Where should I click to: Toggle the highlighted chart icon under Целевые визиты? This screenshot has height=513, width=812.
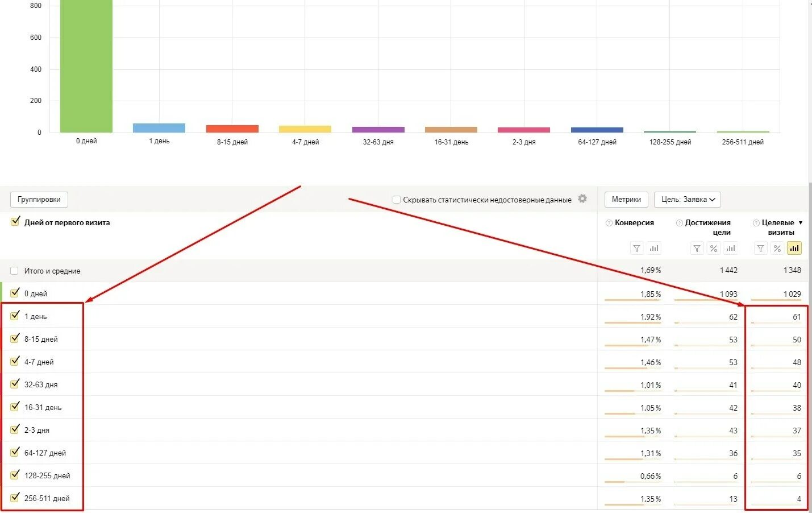tap(794, 249)
